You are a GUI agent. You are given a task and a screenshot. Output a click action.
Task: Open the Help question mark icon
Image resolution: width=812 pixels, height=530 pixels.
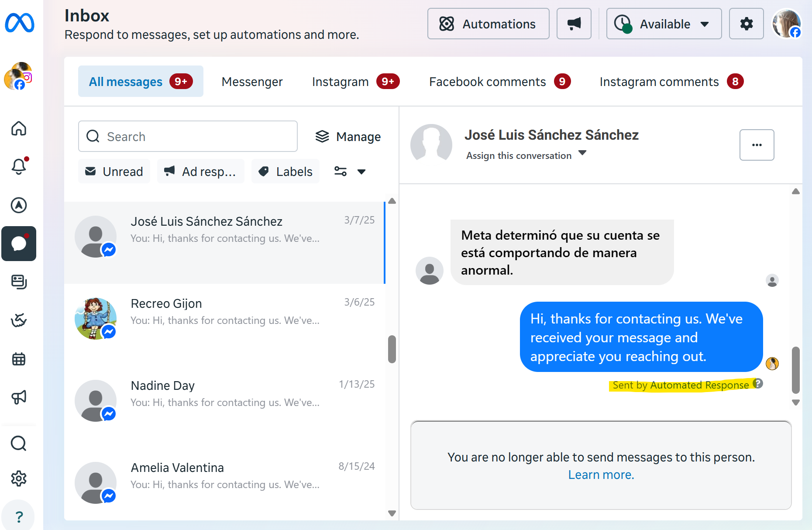coord(19,517)
